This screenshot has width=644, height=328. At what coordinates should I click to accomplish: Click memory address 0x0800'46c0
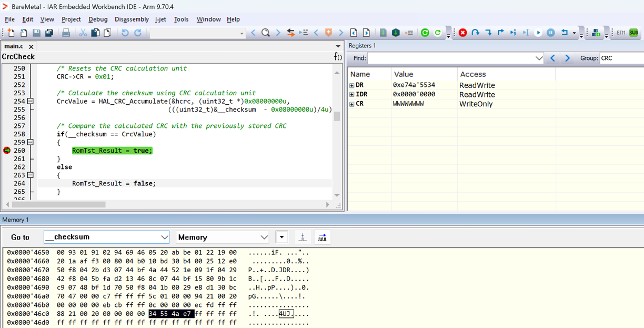point(28,314)
